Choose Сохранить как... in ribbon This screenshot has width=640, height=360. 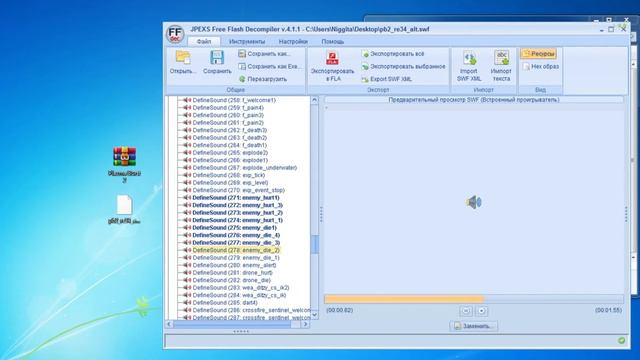(x=264, y=54)
